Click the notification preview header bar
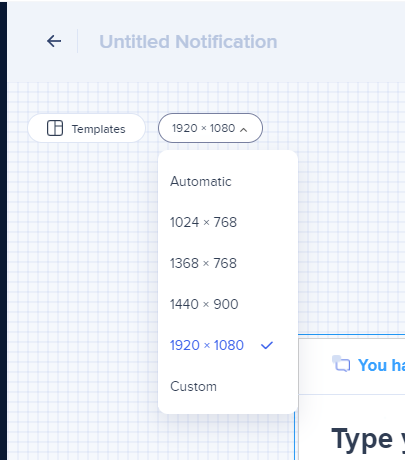Screen dimensions: 405x460 [x=352, y=366]
